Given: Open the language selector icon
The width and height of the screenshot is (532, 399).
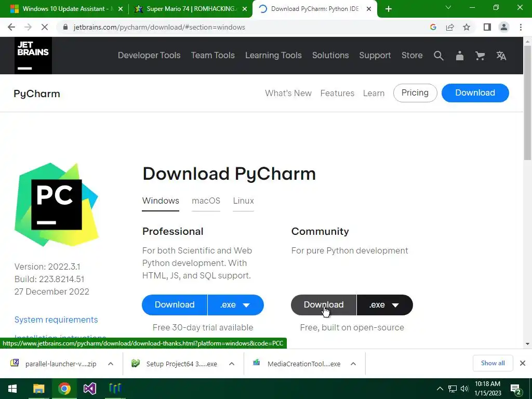Looking at the screenshot, I should (501, 56).
